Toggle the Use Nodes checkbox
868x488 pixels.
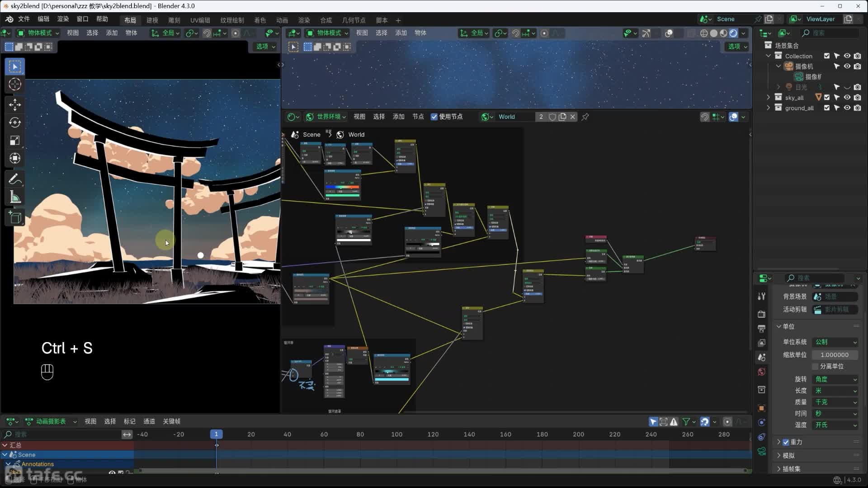click(434, 117)
